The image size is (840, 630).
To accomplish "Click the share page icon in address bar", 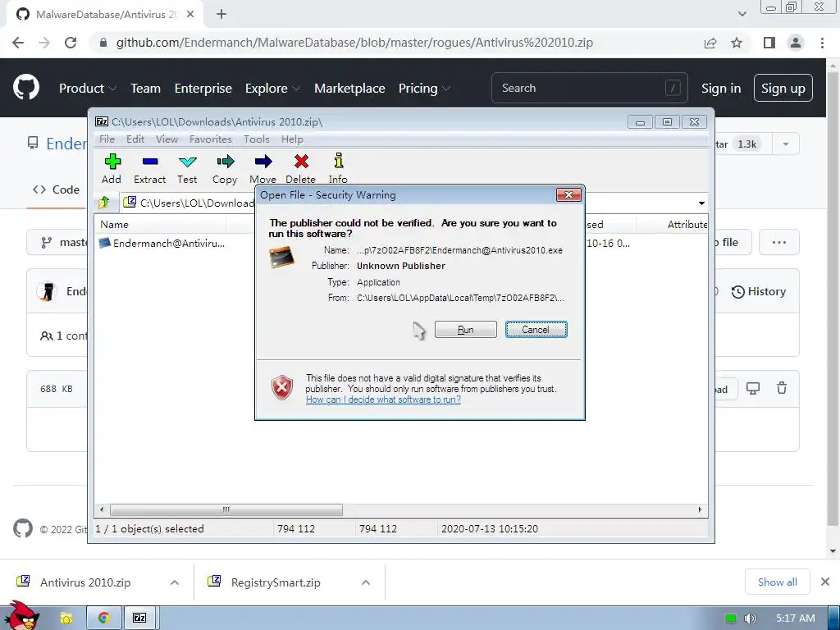I will point(710,43).
